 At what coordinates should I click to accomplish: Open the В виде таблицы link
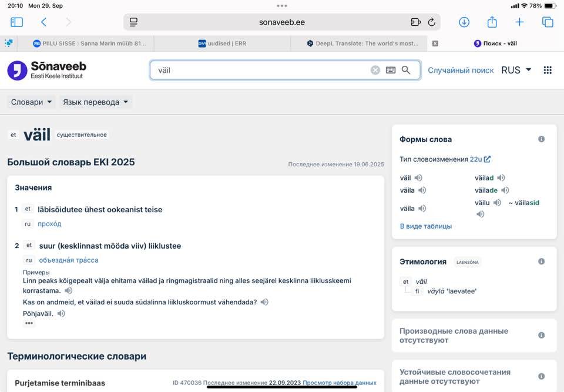426,226
